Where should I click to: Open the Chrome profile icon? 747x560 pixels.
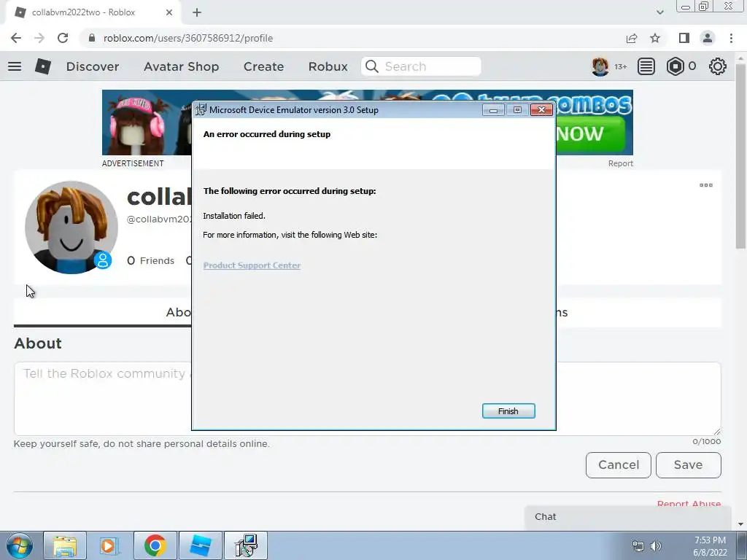point(708,38)
